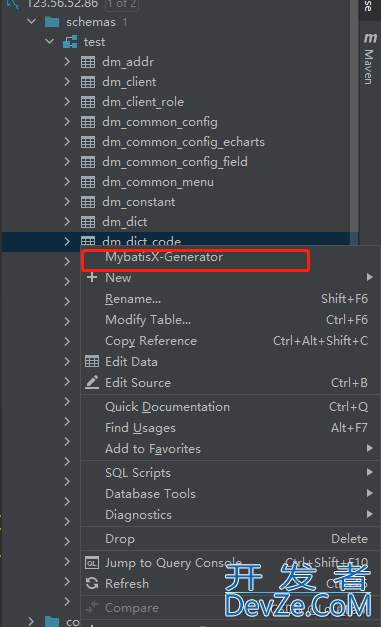Open the Maven tool window tab

(x=370, y=58)
